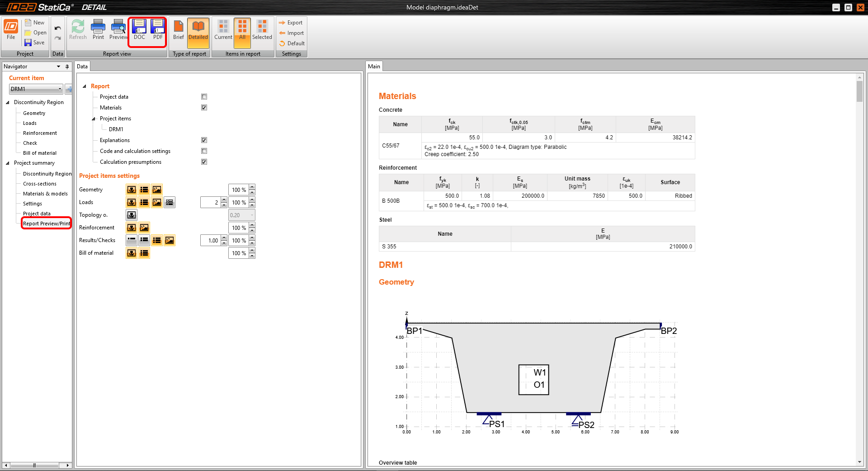This screenshot has height=471, width=868.
Task: Click the Export settings button
Action: coord(291,23)
